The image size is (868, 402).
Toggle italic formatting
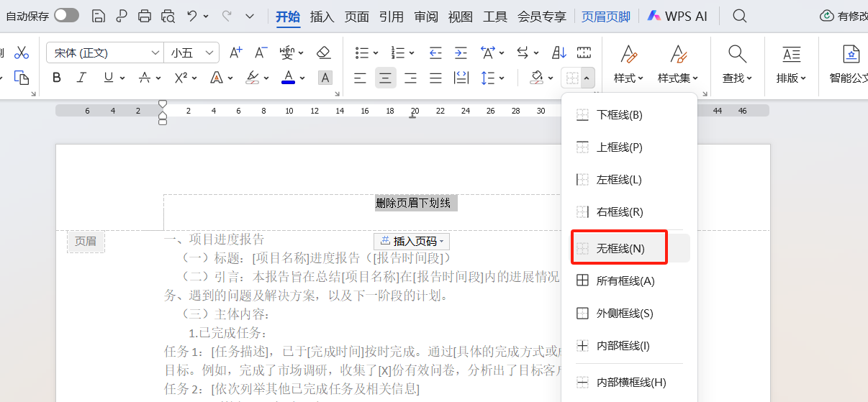click(81, 78)
